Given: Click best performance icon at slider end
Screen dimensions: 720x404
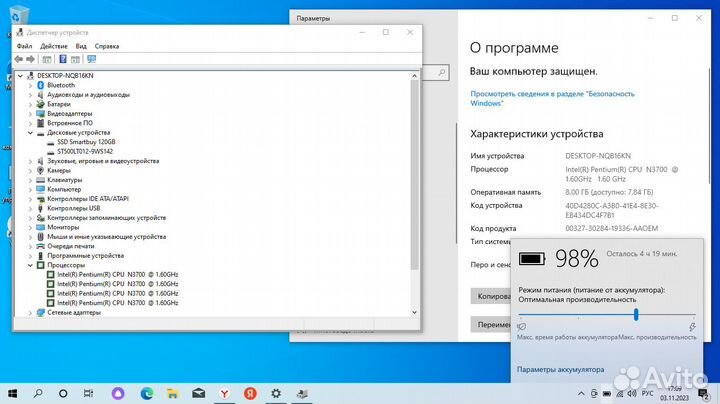Looking at the screenshot, I should pyautogui.click(x=692, y=327).
